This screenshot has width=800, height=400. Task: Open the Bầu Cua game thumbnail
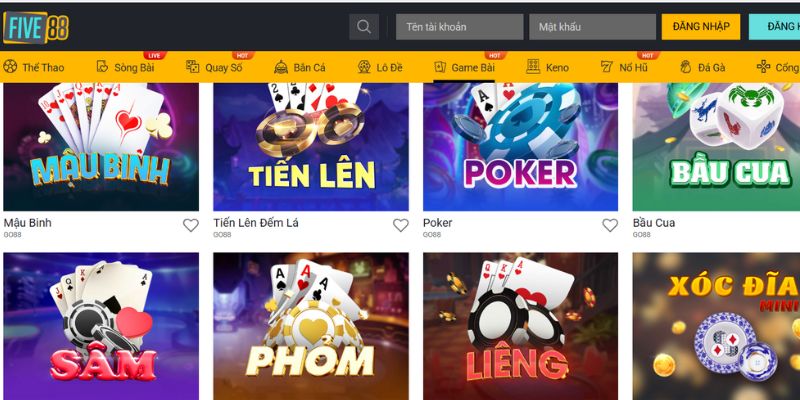(716, 147)
